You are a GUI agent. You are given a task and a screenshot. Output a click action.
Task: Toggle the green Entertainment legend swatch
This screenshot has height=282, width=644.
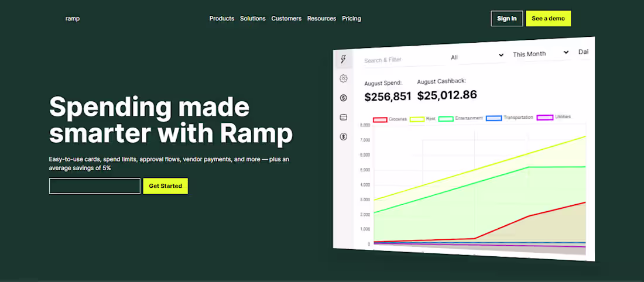[x=446, y=119]
